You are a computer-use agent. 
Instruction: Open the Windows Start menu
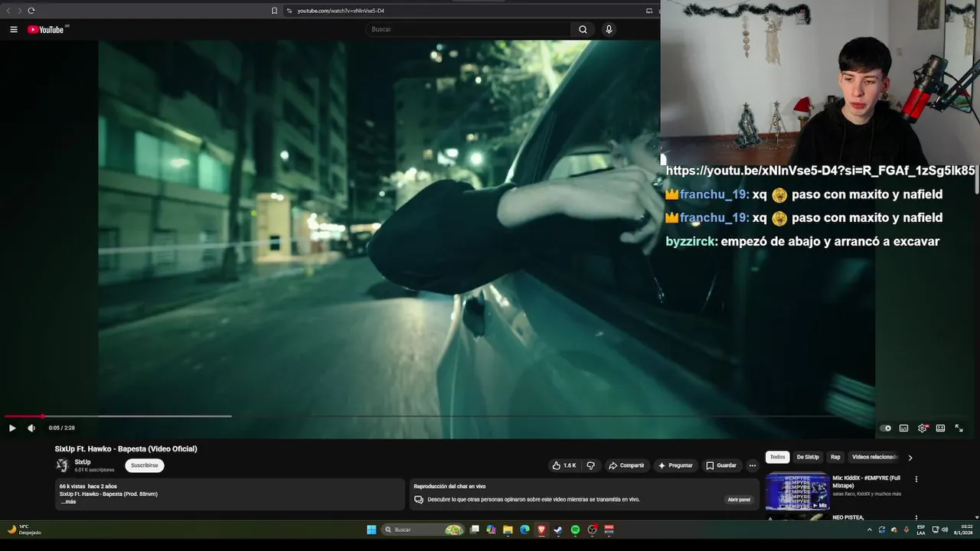371,530
